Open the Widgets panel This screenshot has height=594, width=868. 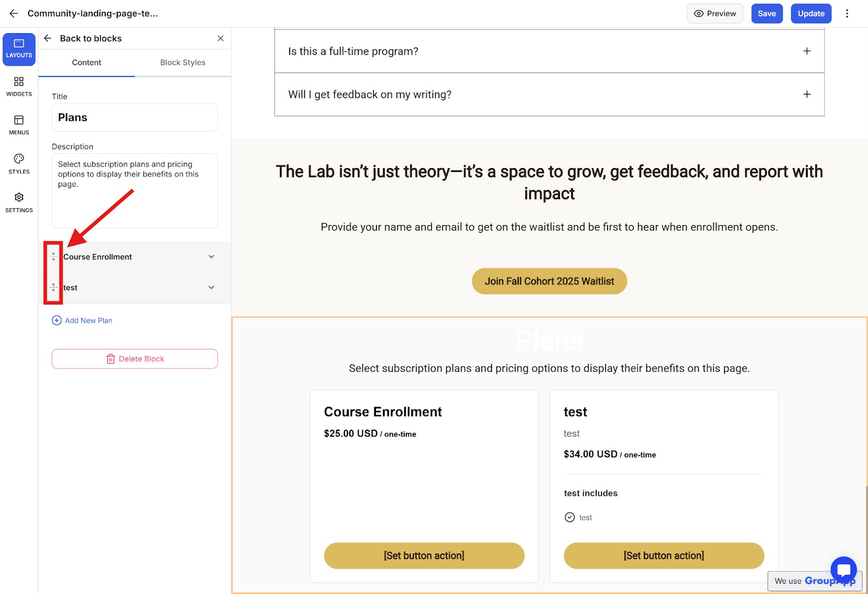[19, 86]
